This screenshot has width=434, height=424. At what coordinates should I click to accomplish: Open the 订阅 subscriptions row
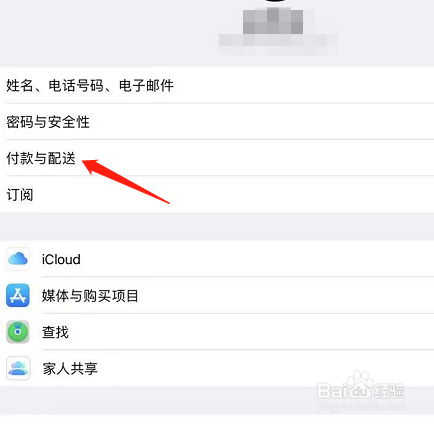(x=217, y=194)
